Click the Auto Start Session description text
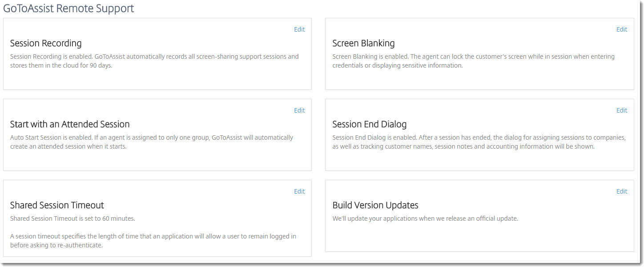This screenshot has height=267, width=644. pyautogui.click(x=152, y=142)
